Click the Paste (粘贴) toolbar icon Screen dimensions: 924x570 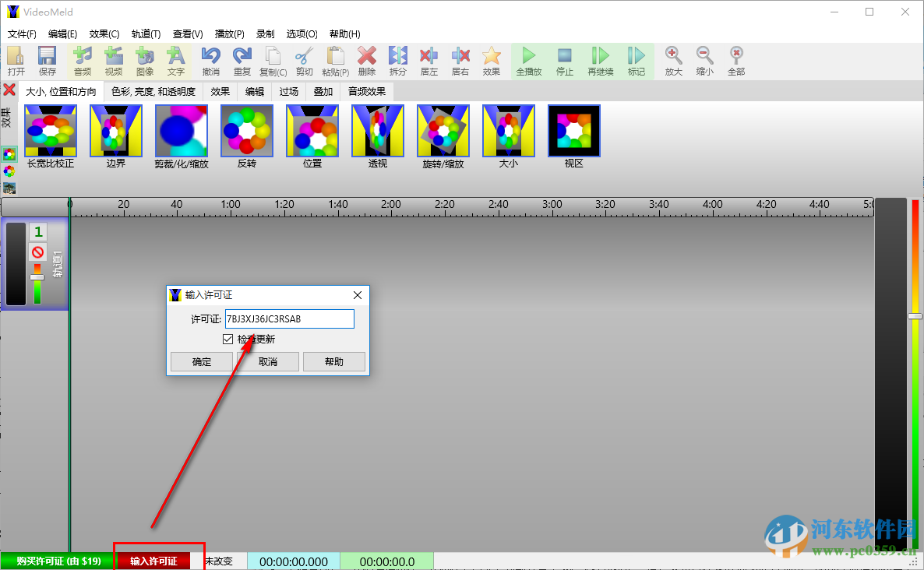[x=335, y=61]
